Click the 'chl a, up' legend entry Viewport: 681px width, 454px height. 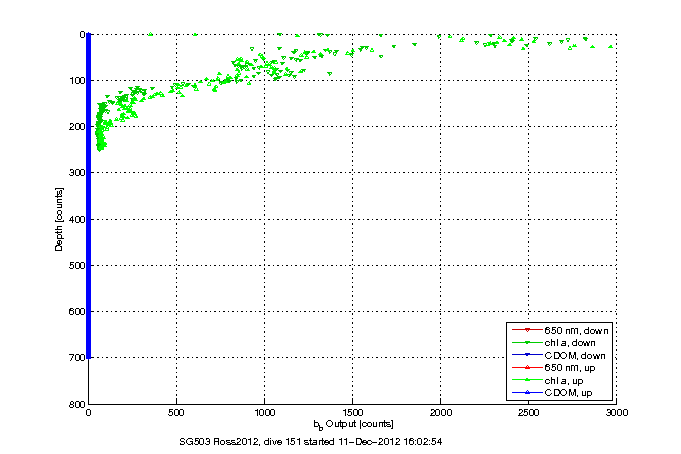[548, 381]
